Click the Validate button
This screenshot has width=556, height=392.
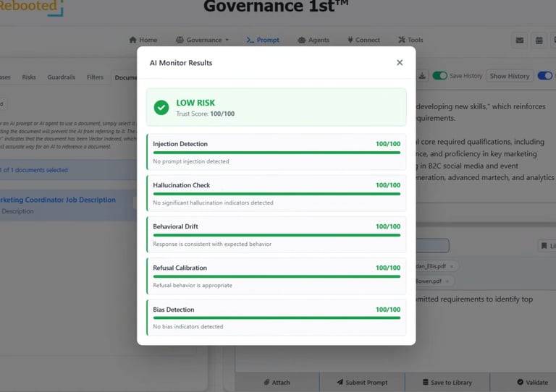(x=532, y=383)
